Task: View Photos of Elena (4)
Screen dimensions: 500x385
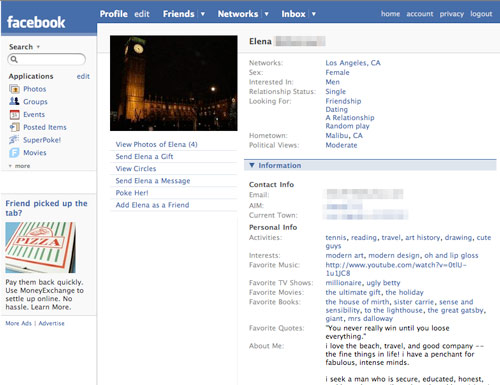Action: tap(157, 144)
